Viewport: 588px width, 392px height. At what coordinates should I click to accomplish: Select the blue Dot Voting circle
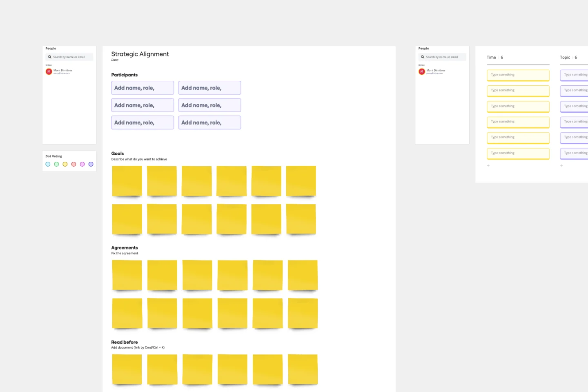click(x=48, y=164)
